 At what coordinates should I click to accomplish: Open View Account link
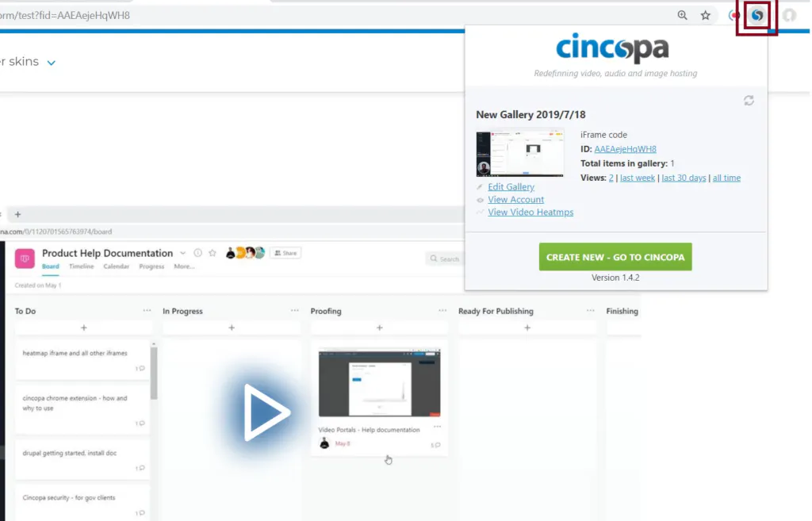[515, 199]
